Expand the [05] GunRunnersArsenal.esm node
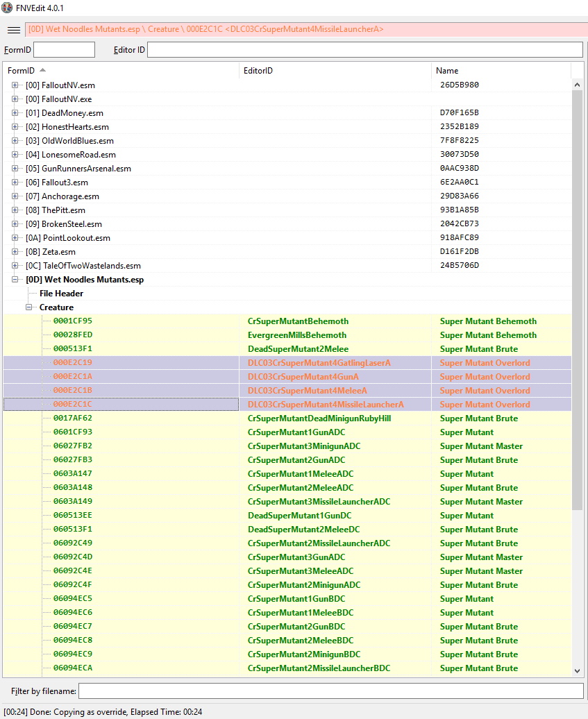The width and height of the screenshot is (588, 719). point(15,168)
